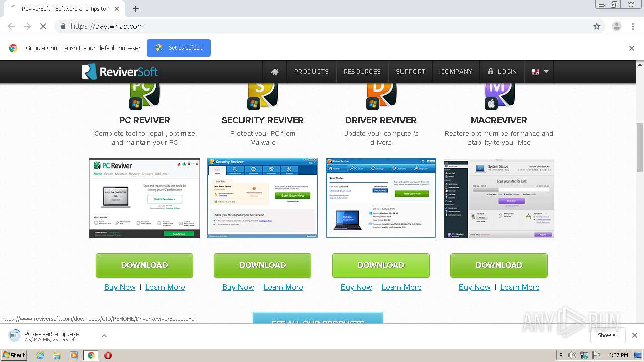Click Learn More under Security Reviver

pos(283,287)
